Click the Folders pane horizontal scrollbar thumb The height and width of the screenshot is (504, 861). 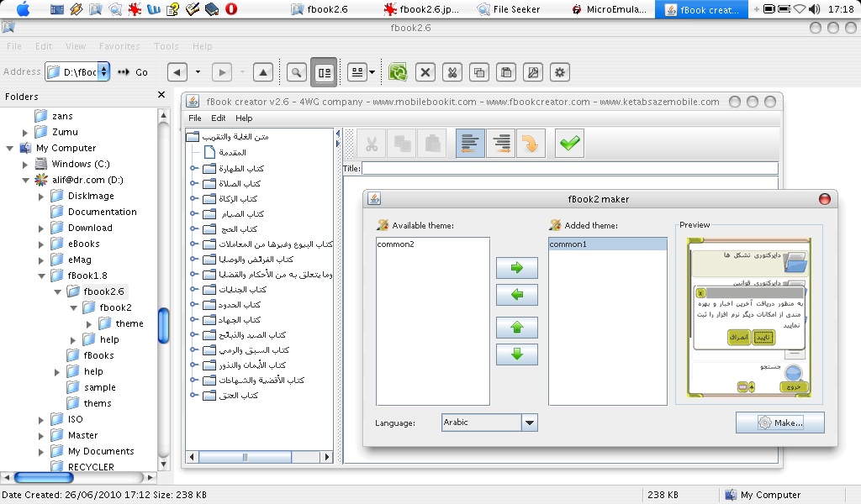(x=44, y=477)
